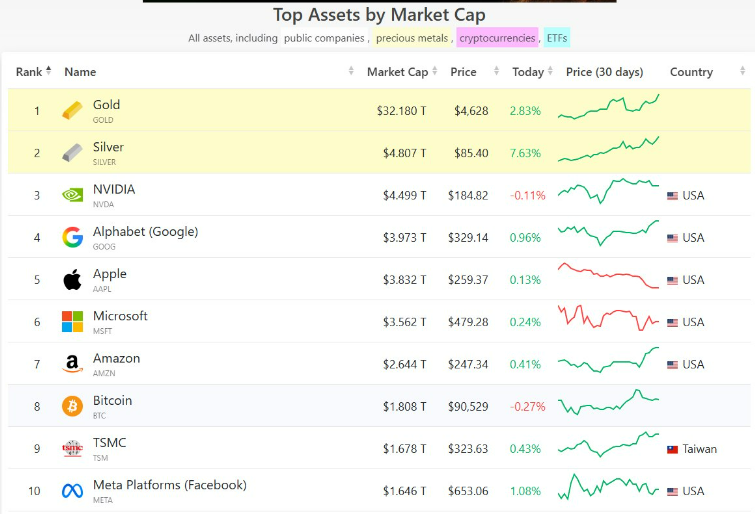Click the Meta logo icon
The height and width of the screenshot is (520, 755).
[x=72, y=491]
